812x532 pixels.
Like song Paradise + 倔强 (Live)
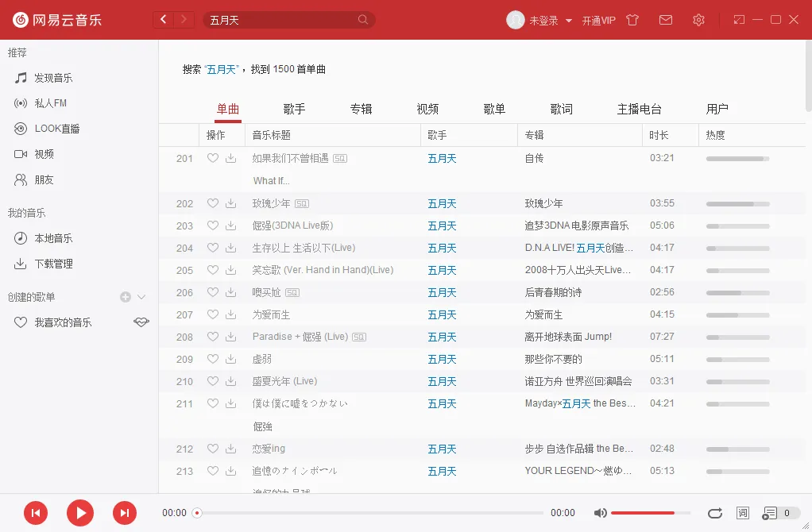[x=213, y=337]
